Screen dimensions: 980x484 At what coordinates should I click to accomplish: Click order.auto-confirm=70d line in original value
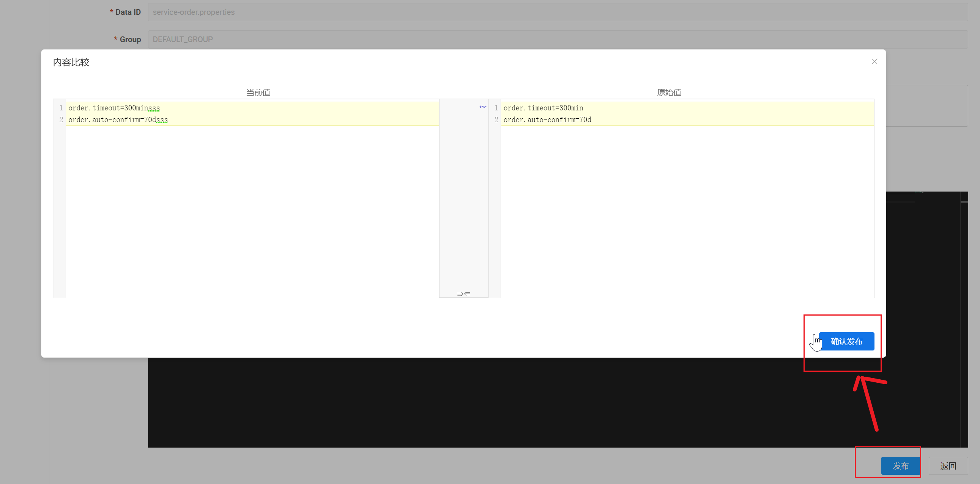click(x=547, y=120)
